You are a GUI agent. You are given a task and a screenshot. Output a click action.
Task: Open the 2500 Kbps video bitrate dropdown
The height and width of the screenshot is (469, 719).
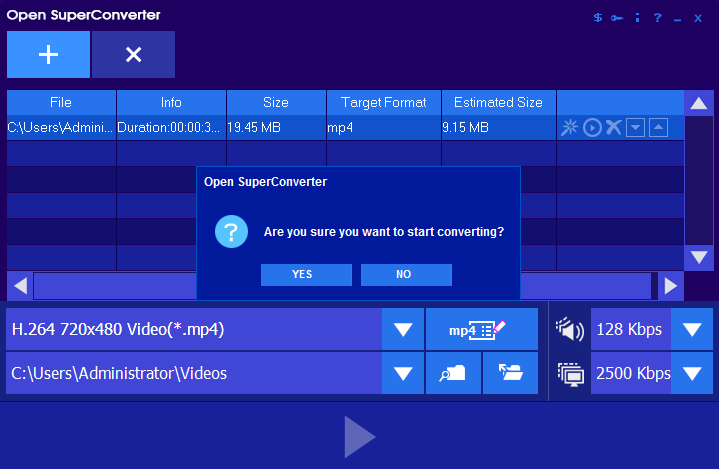pos(691,373)
